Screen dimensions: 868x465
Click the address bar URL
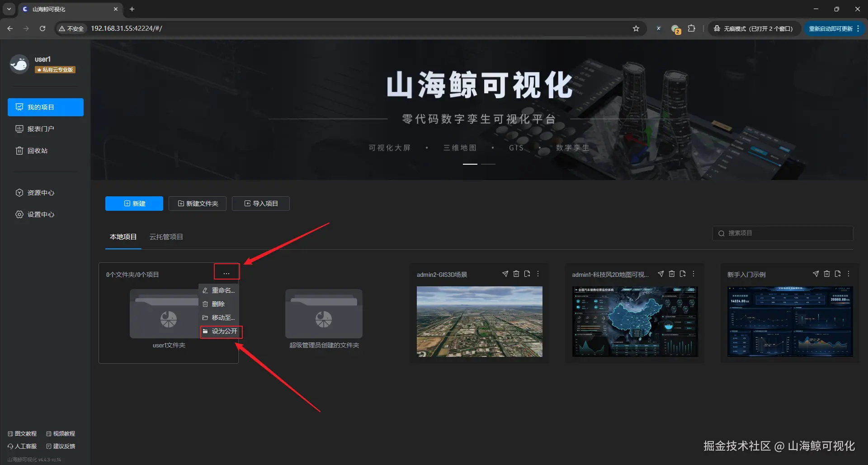point(127,28)
